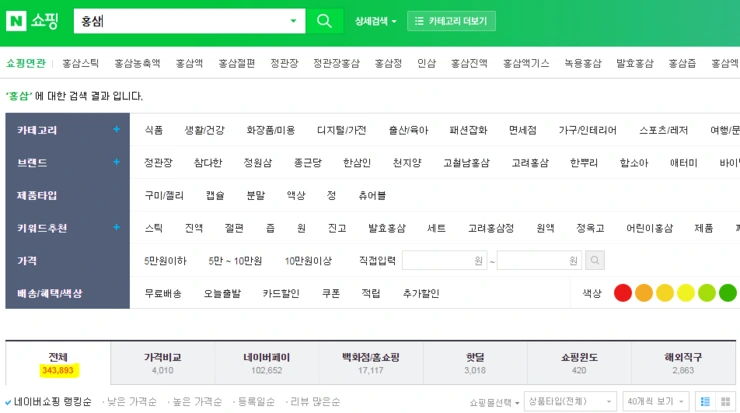Switch to list view icon
The height and width of the screenshot is (413, 740).
(705, 402)
